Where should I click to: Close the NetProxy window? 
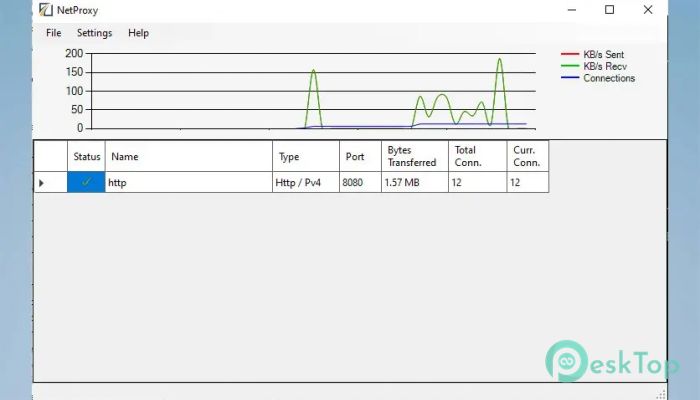[x=648, y=10]
